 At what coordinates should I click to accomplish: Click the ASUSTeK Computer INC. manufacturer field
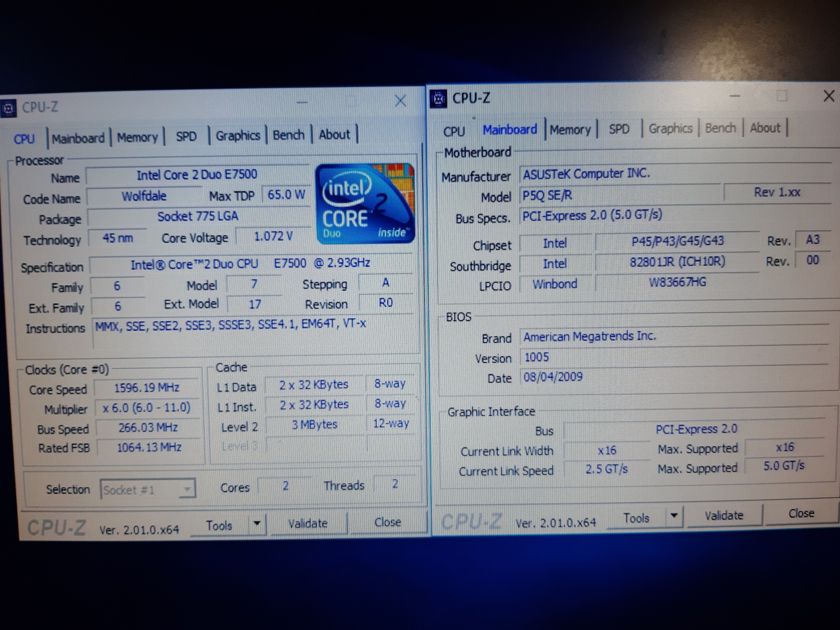[675, 174]
